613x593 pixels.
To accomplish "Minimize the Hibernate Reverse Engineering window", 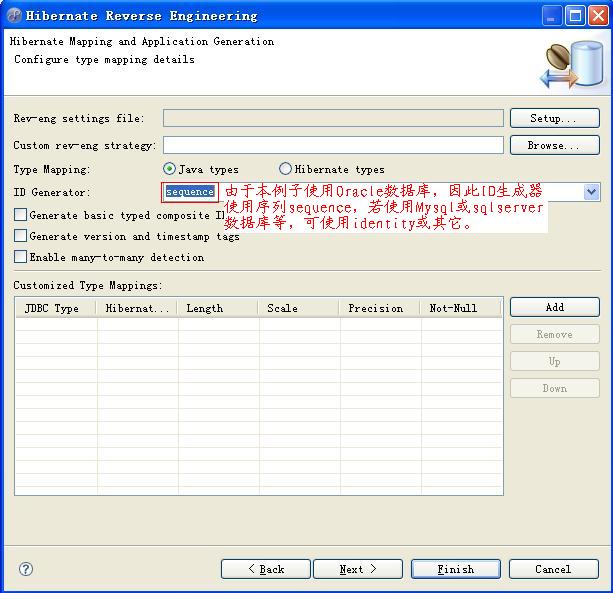I will [x=552, y=16].
